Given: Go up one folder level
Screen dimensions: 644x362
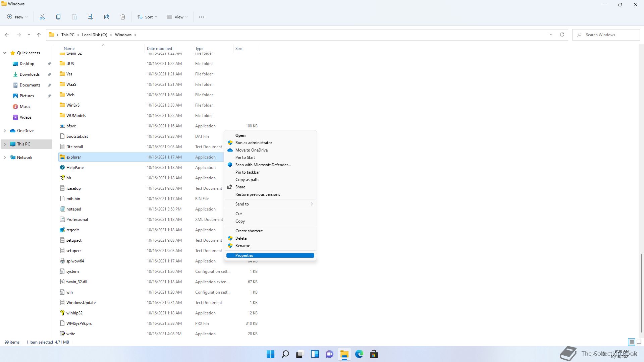Looking at the screenshot, I should [x=39, y=35].
